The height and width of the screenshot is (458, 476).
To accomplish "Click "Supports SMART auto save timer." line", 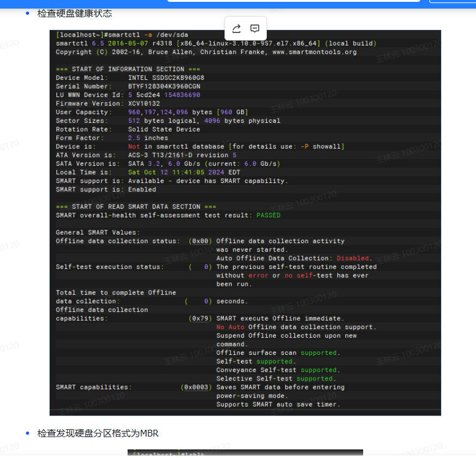I will 278,405.
